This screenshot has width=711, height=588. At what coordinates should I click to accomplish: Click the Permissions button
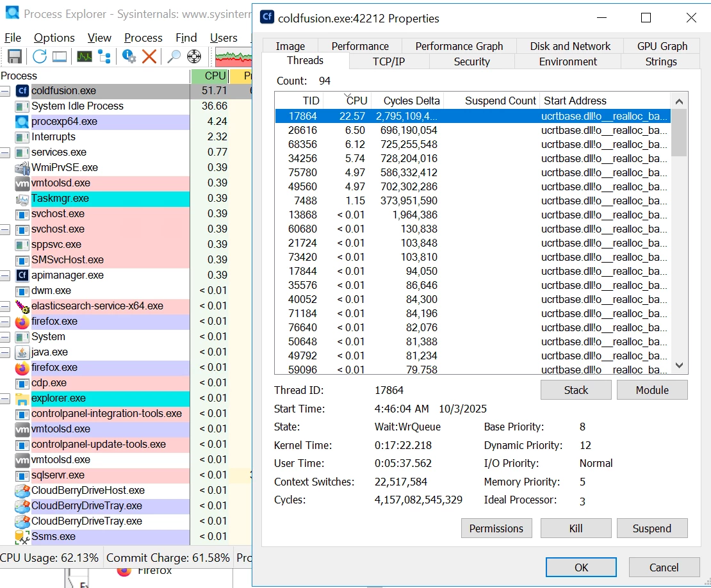[x=496, y=528]
